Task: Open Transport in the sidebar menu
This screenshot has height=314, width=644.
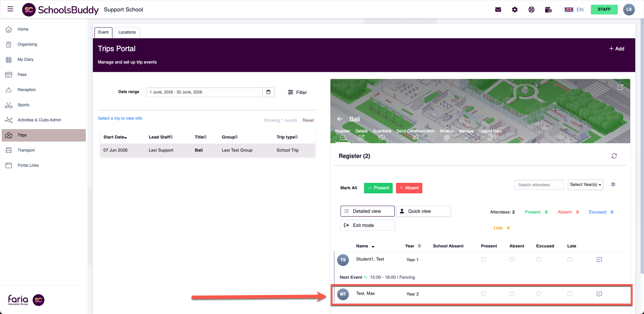Action: point(26,150)
